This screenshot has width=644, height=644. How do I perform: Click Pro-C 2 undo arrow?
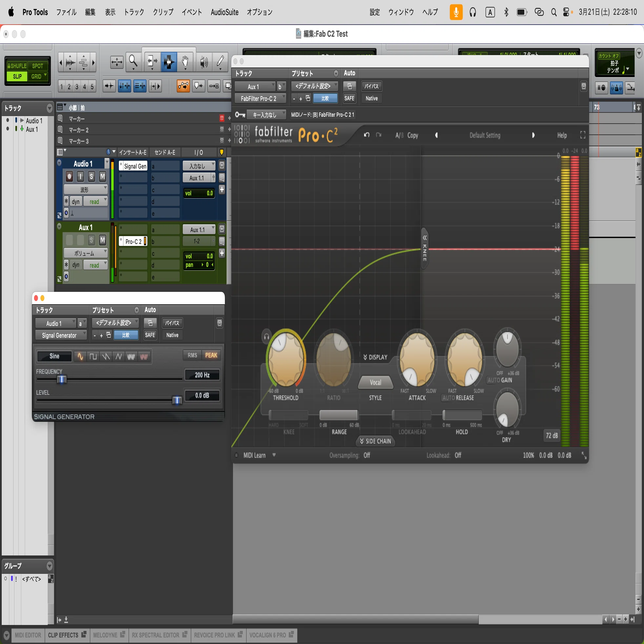pyautogui.click(x=367, y=135)
